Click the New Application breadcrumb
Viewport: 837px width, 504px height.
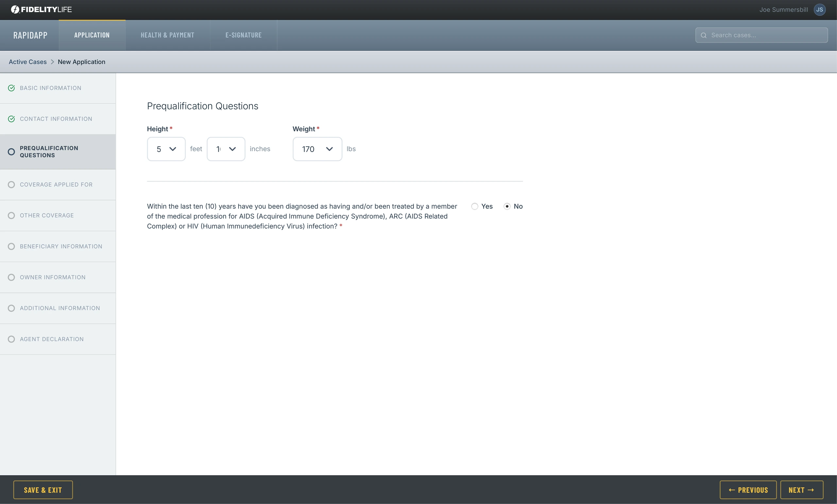click(x=81, y=62)
